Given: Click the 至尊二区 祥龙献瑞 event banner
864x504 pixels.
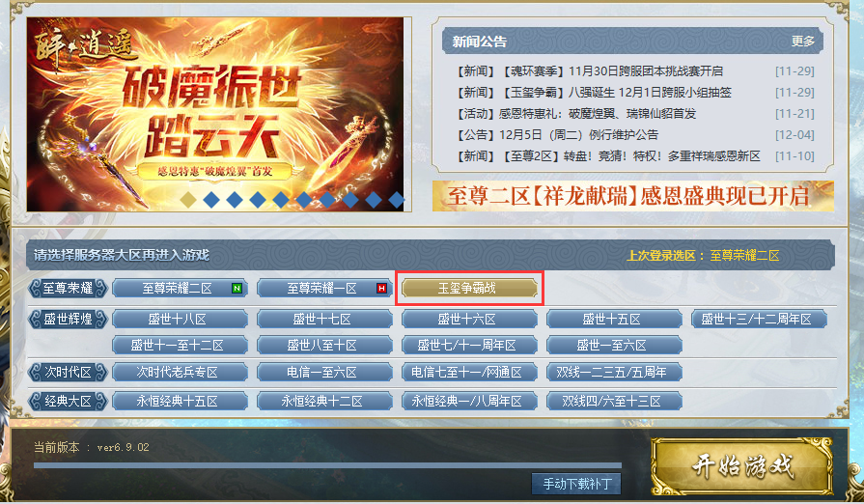Looking at the screenshot, I should (x=632, y=196).
